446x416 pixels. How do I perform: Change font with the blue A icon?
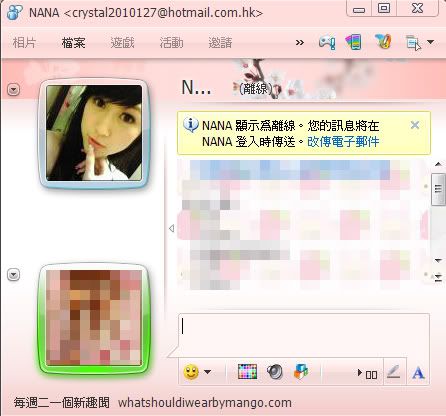[x=418, y=373]
